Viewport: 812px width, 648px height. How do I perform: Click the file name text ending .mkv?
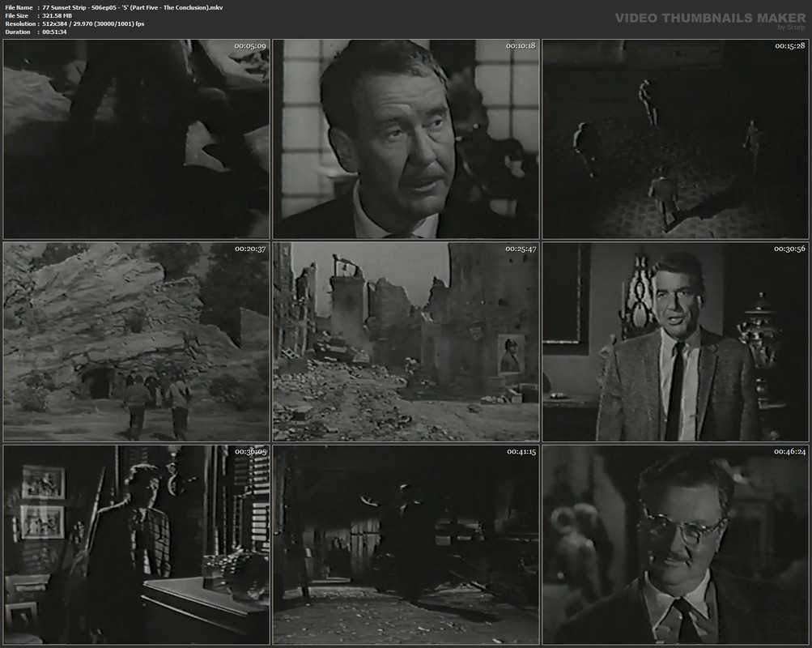tap(133, 8)
